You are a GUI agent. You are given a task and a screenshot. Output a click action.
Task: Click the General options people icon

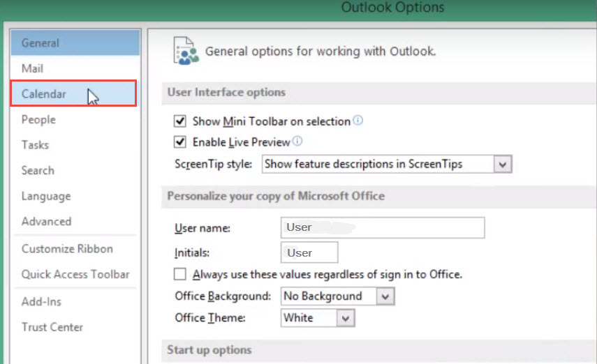pyautogui.click(x=186, y=51)
